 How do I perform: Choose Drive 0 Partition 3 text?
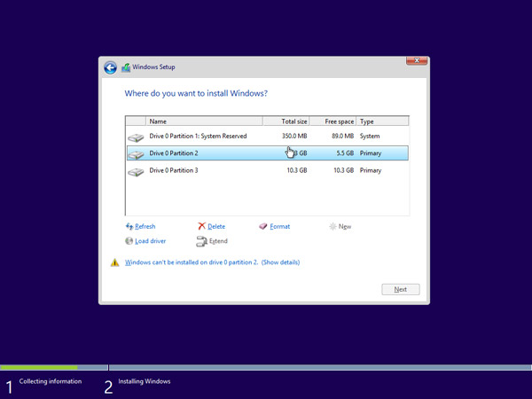pyautogui.click(x=173, y=170)
